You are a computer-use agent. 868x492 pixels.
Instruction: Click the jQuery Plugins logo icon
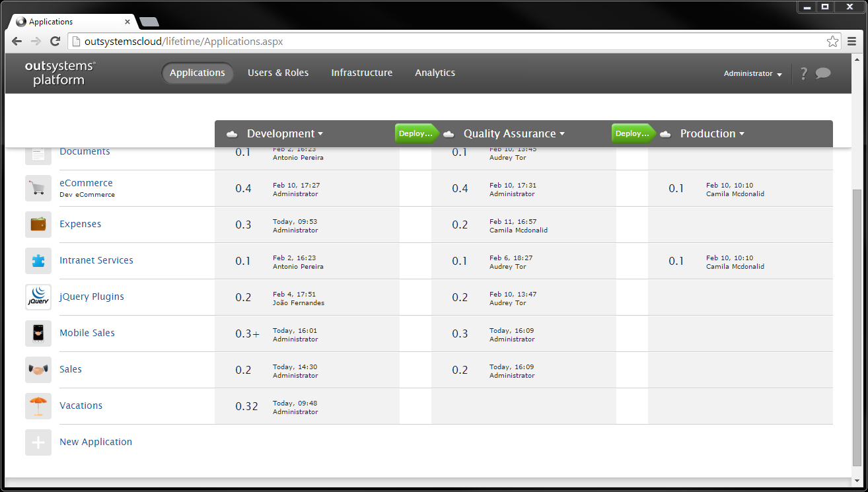(x=38, y=297)
